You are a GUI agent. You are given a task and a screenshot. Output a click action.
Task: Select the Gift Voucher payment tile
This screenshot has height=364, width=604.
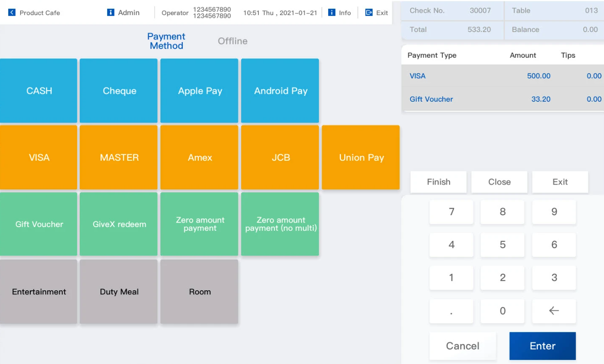[x=38, y=224]
